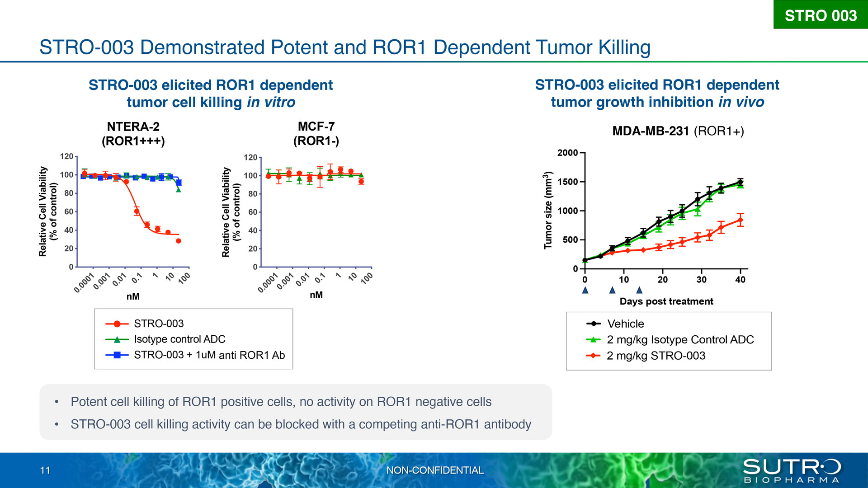This screenshot has width=868, height=488.
Task: Click the STRO-003 legend label in left legend
Action: point(159,324)
